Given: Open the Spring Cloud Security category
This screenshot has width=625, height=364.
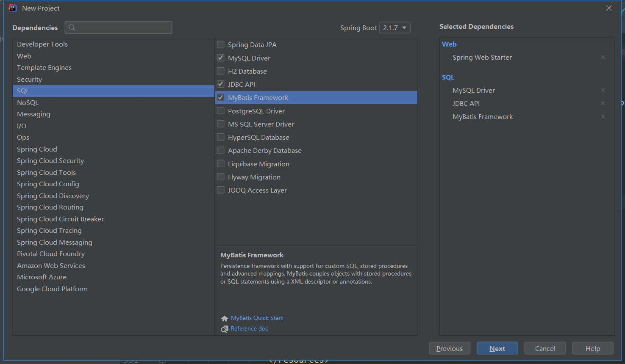Looking at the screenshot, I should (114, 161).
